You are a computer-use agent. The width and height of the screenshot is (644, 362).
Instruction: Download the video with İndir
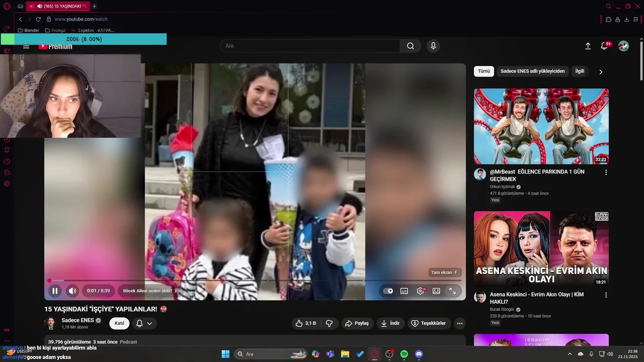pos(390,323)
